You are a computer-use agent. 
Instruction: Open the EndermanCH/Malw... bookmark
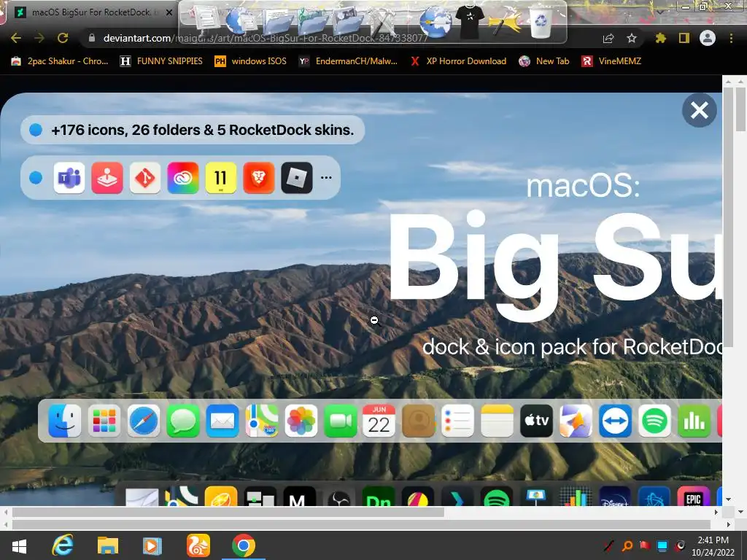pyautogui.click(x=348, y=61)
